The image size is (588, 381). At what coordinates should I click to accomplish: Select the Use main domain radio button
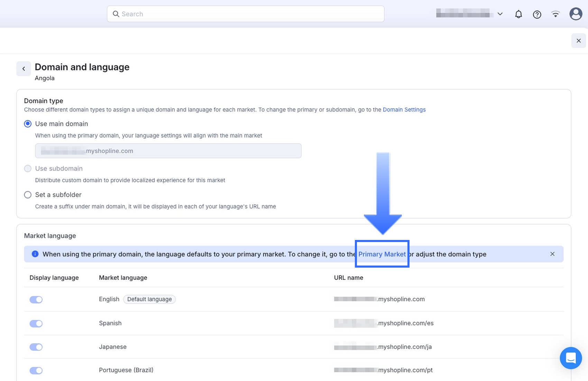[x=28, y=124]
